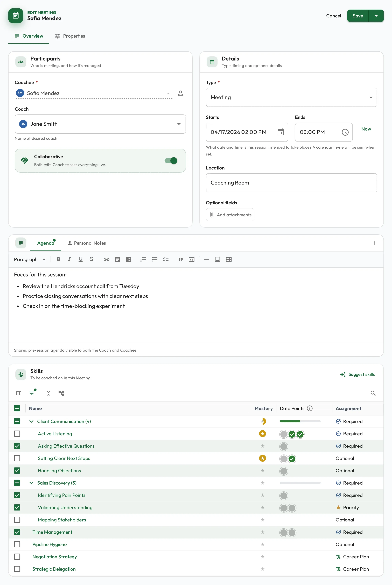Toggle bold formatting in agenda editor
392x585 pixels.
pos(58,259)
